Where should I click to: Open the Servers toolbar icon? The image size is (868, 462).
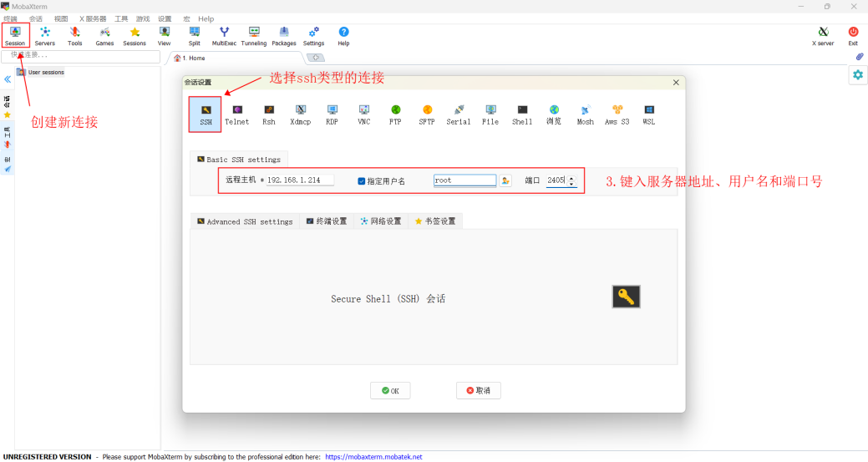click(45, 36)
